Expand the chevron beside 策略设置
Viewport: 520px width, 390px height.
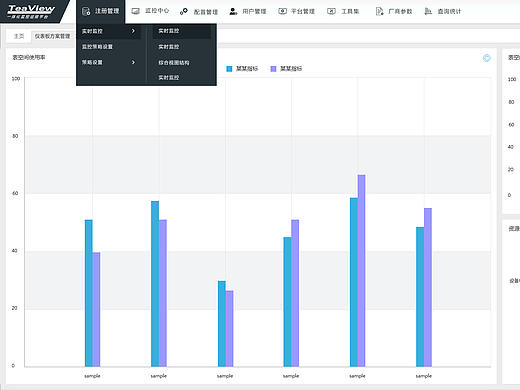coord(133,62)
